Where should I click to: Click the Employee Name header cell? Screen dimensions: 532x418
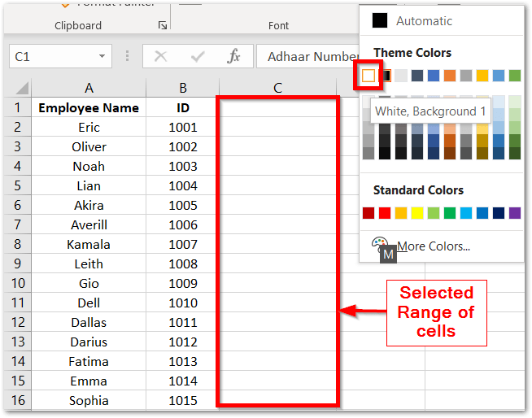coord(89,107)
